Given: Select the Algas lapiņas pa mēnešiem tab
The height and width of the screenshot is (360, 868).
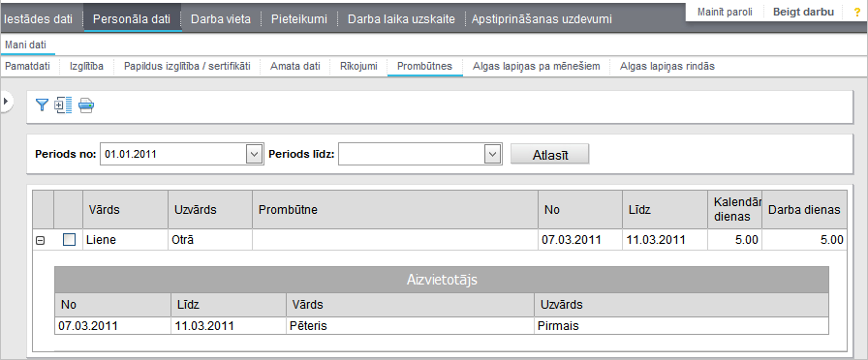Looking at the screenshot, I should (536, 67).
